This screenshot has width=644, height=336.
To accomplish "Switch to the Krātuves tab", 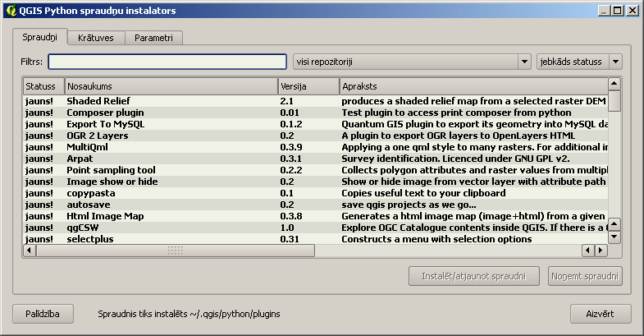I will tap(96, 38).
